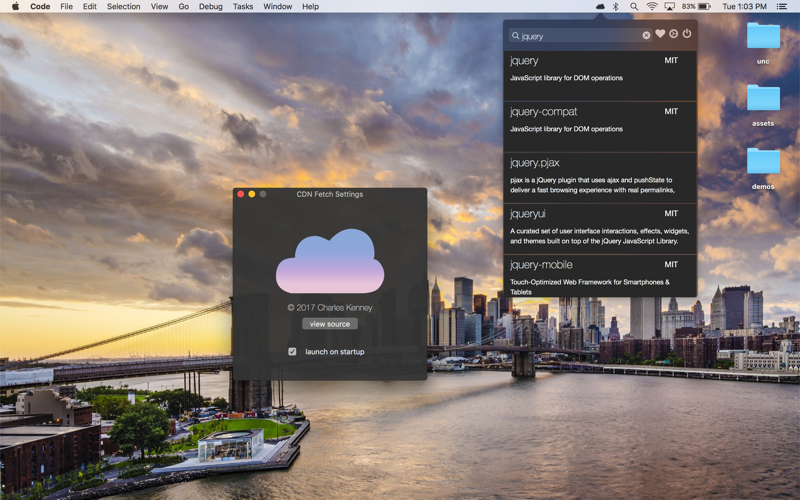Open Spotlight search in menu bar
Screen dimensions: 800x500
[x=634, y=6]
